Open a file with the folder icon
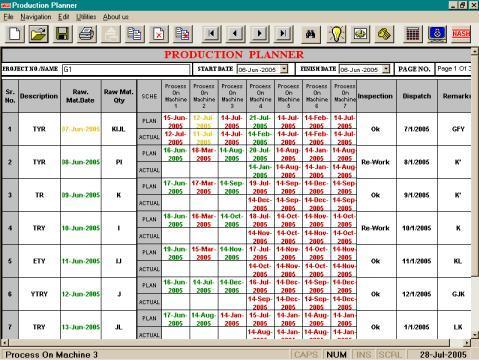Screen dimensions: 479x360 (39, 34)
